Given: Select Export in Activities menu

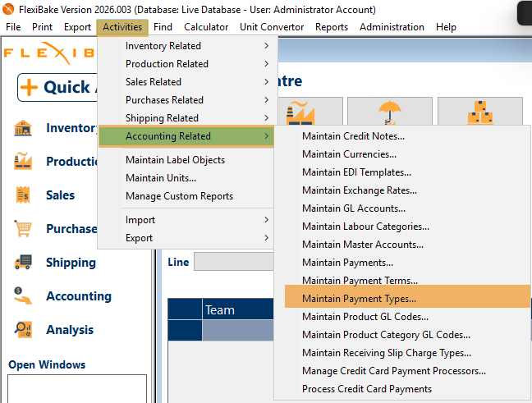Looking at the screenshot, I should tap(186, 238).
